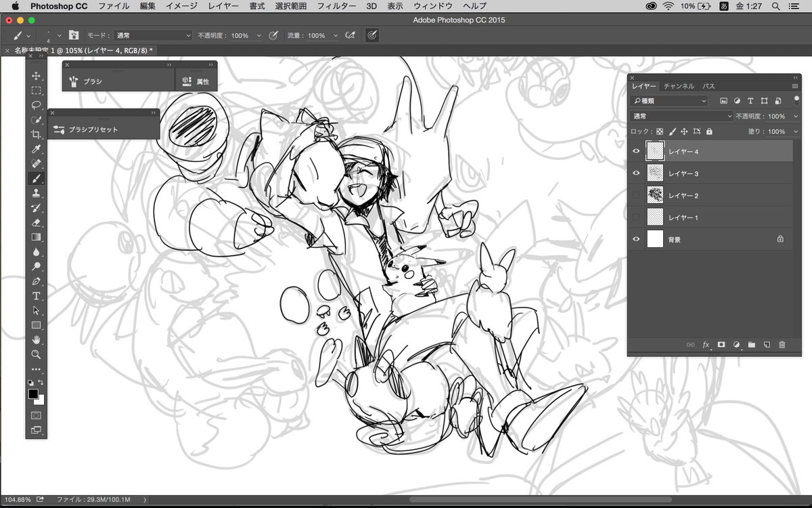Toggle lock image pixels brush icon

pyautogui.click(x=673, y=131)
